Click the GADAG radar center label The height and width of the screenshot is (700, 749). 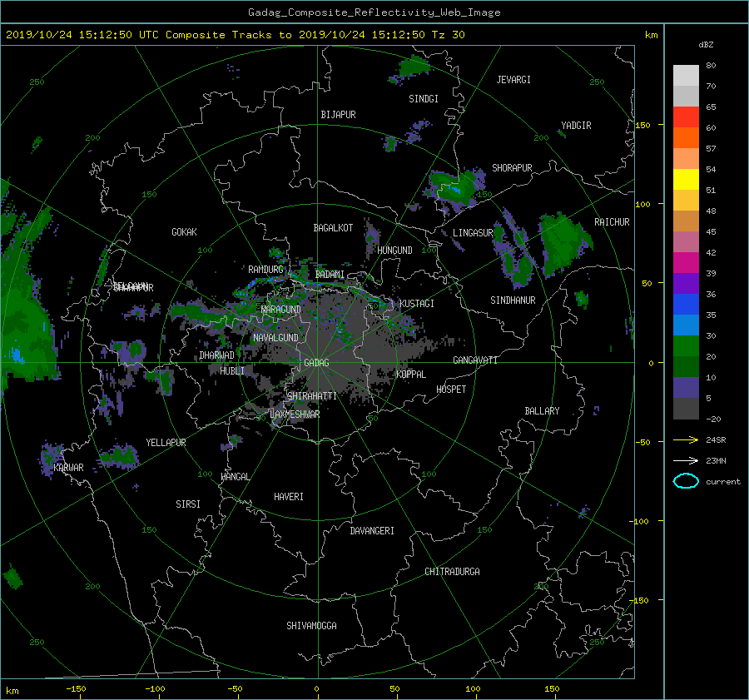[316, 363]
